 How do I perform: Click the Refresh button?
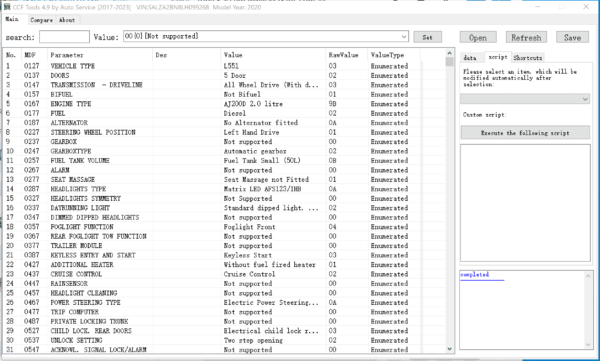[526, 38]
